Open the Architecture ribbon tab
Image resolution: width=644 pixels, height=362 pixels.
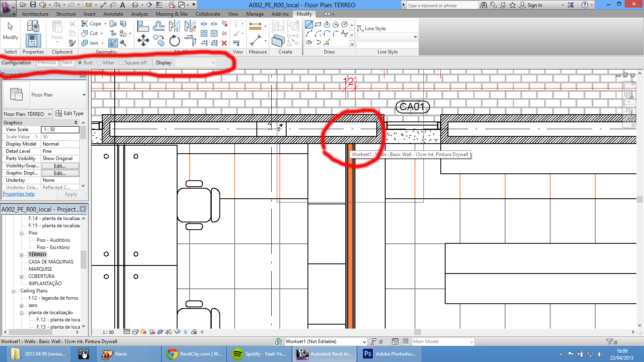pos(35,14)
